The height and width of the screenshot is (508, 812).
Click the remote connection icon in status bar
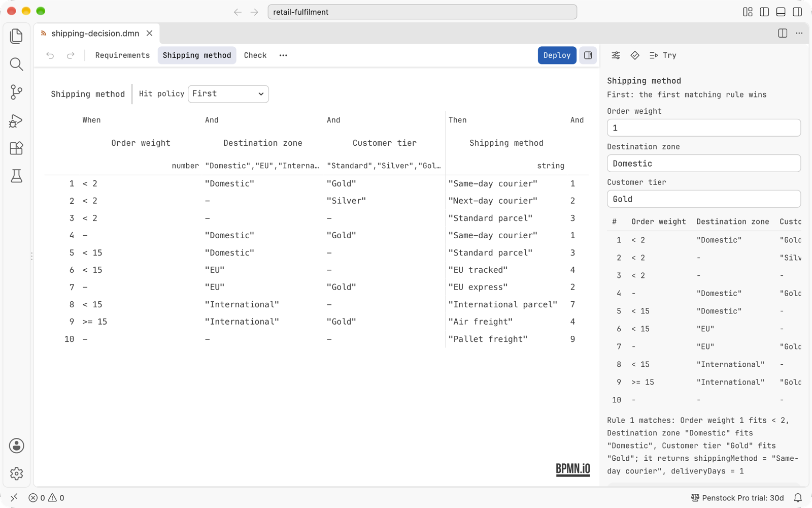(14, 498)
